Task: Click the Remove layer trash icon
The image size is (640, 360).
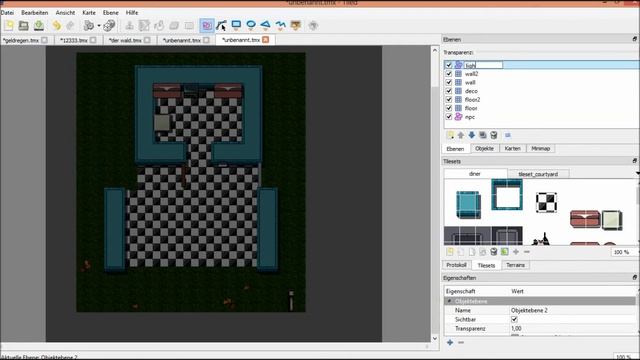Action: click(x=494, y=135)
